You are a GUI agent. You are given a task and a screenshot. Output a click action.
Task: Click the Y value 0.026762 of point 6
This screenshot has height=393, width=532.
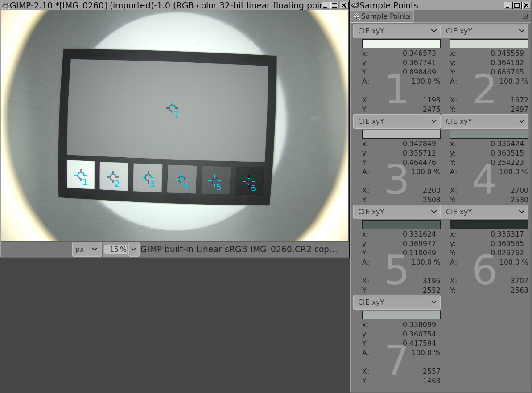507,253
